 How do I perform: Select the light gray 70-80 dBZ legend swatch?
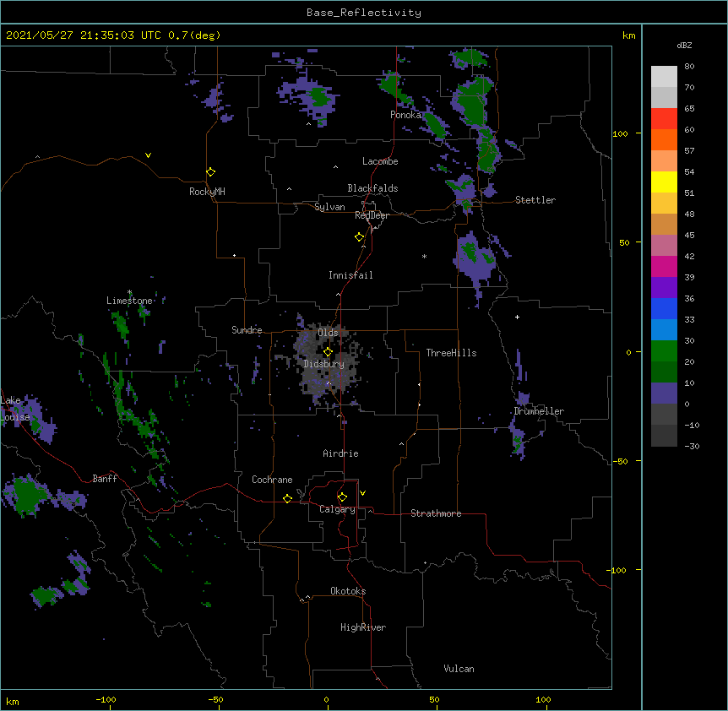pos(664,77)
